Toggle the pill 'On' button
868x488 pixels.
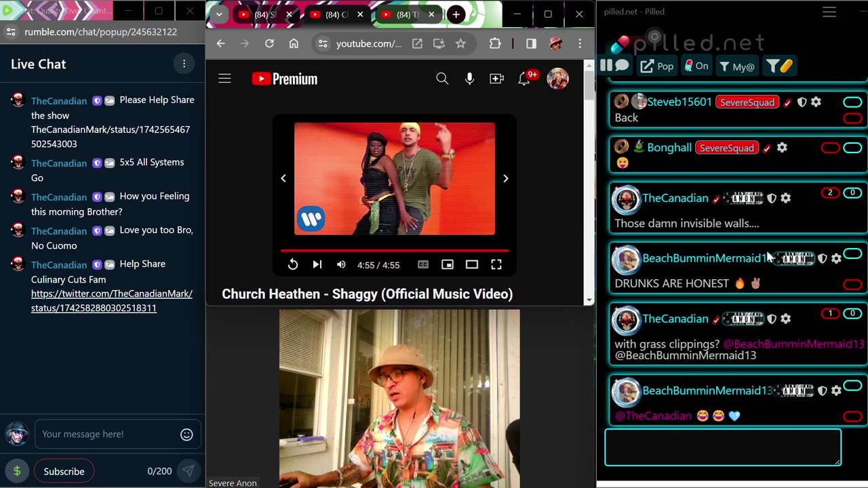(x=696, y=66)
